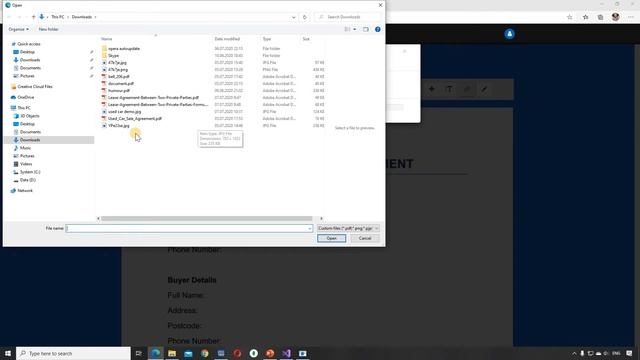
Task: Click This PC in address path
Action: coord(58,17)
